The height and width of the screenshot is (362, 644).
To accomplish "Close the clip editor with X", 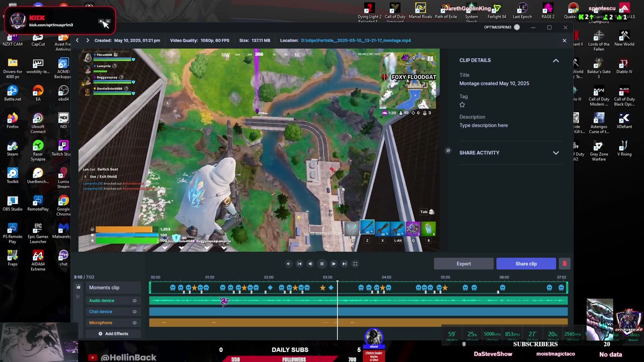I will (565, 41).
